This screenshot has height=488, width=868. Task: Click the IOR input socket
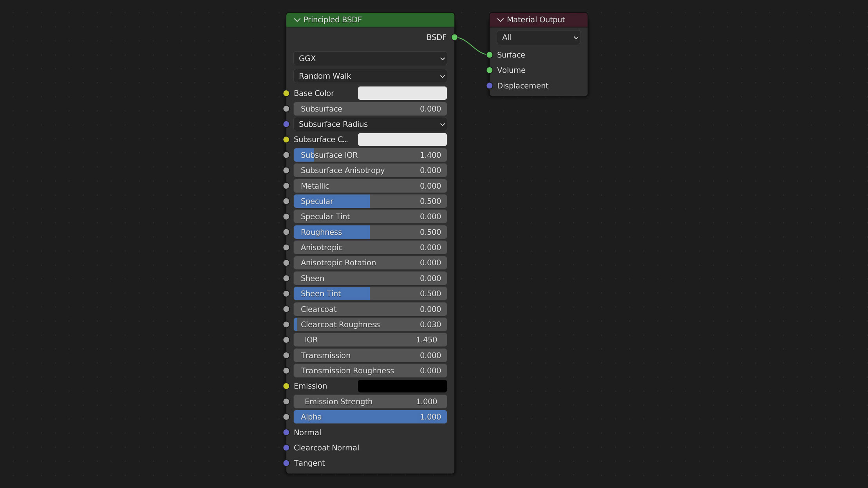(286, 340)
